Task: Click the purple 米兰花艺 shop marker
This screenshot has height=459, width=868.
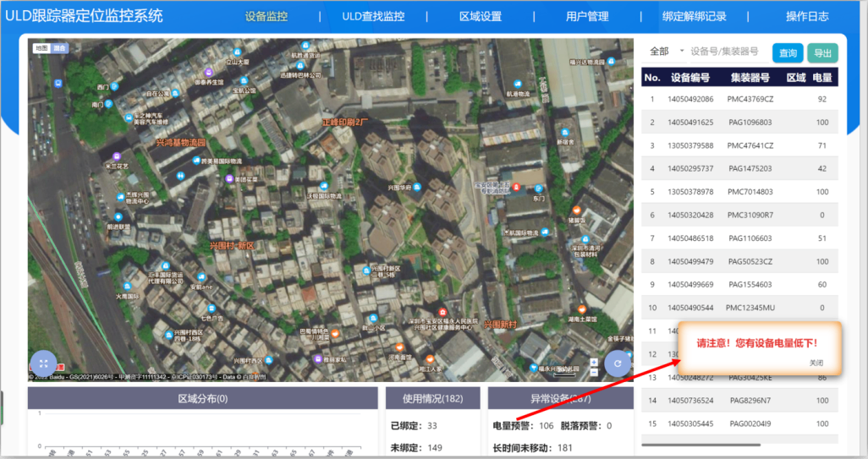Action: point(117,156)
